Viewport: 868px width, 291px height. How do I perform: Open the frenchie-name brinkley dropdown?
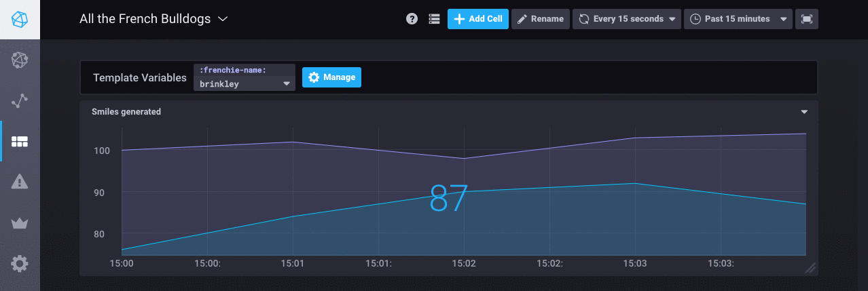pyautogui.click(x=245, y=84)
